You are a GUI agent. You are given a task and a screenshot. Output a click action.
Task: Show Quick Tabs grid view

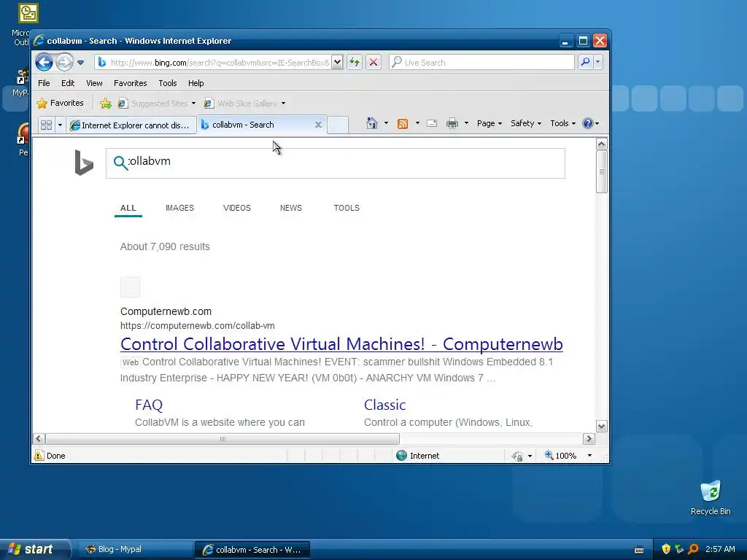click(46, 125)
